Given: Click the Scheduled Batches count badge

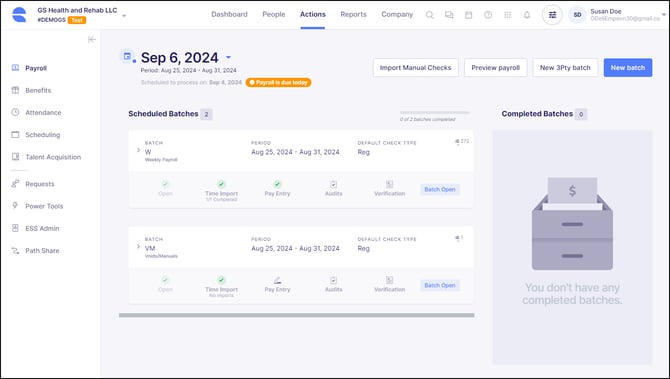Looking at the screenshot, I should (206, 114).
